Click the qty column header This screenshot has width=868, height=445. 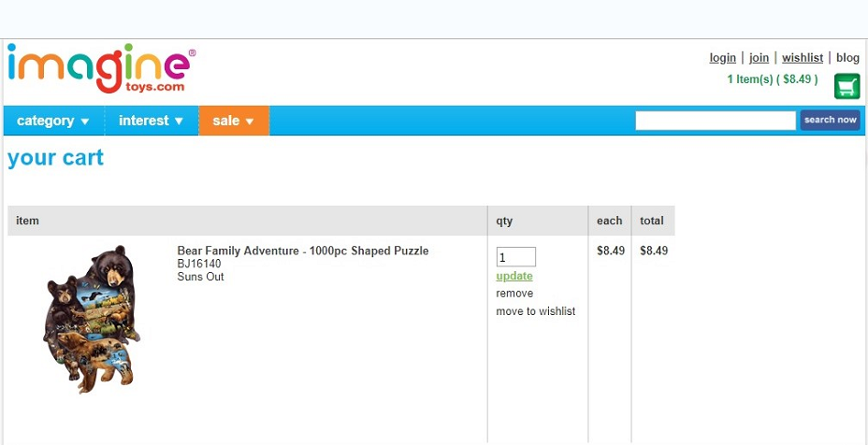504,221
